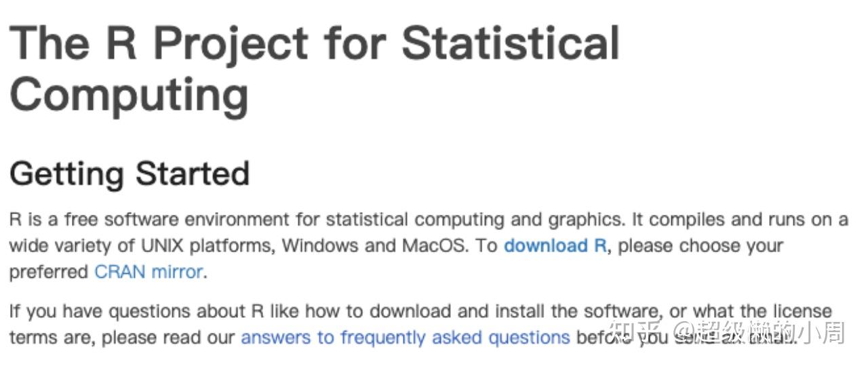Screen dimensions: 868x366
Task: Open the frequently asked questions link
Action: [405, 337]
